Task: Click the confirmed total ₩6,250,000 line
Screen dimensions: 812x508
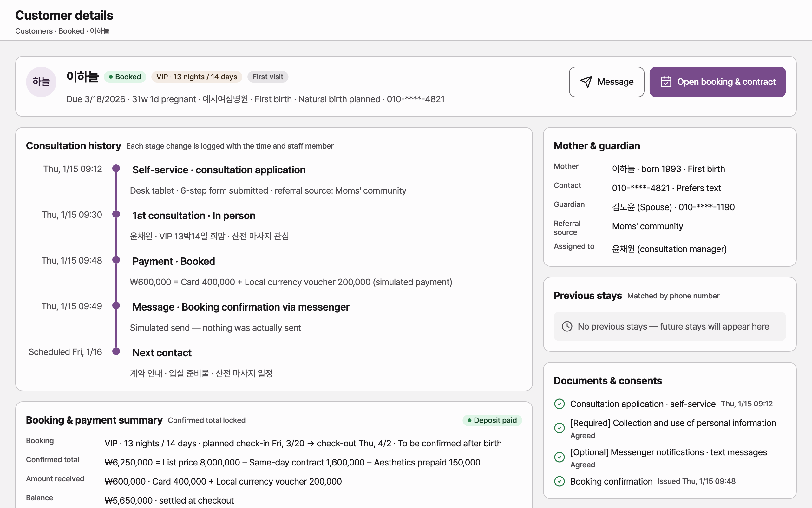Action: click(292, 462)
